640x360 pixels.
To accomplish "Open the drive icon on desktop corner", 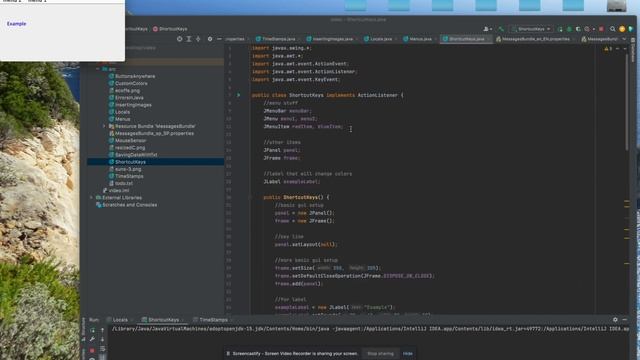I will [616, 6].
